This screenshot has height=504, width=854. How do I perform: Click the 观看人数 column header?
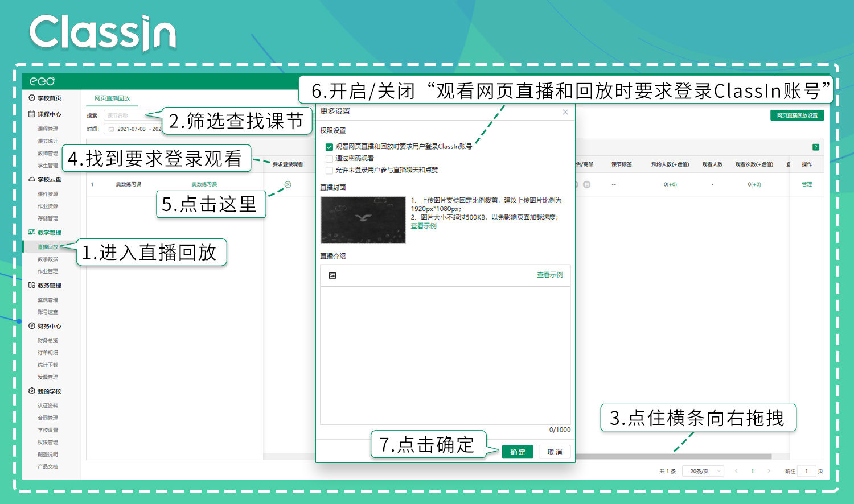(712, 164)
